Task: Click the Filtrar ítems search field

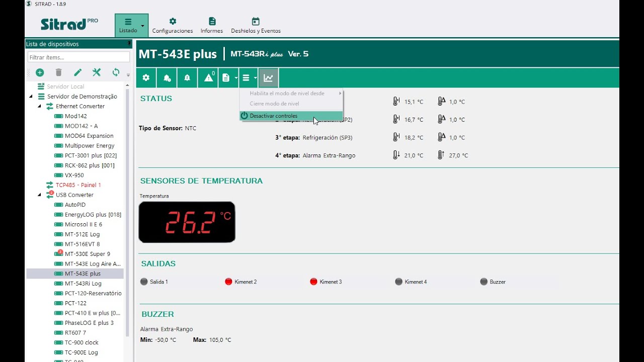Action: point(78,57)
